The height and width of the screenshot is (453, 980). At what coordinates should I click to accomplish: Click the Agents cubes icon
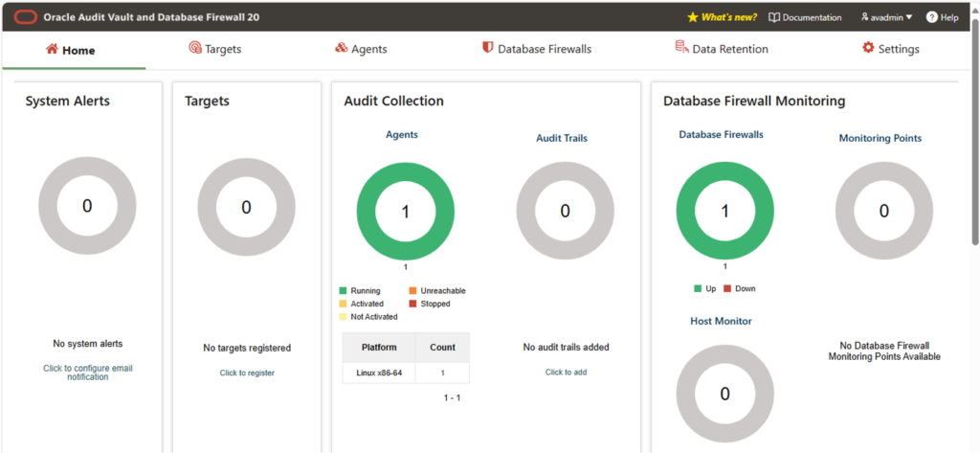pos(342,48)
